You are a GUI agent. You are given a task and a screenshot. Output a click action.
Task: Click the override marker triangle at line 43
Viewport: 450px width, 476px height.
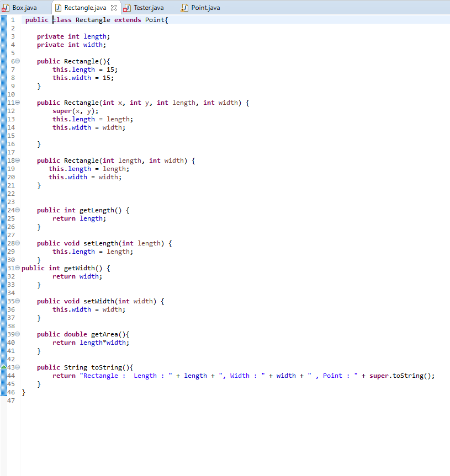coord(4,367)
